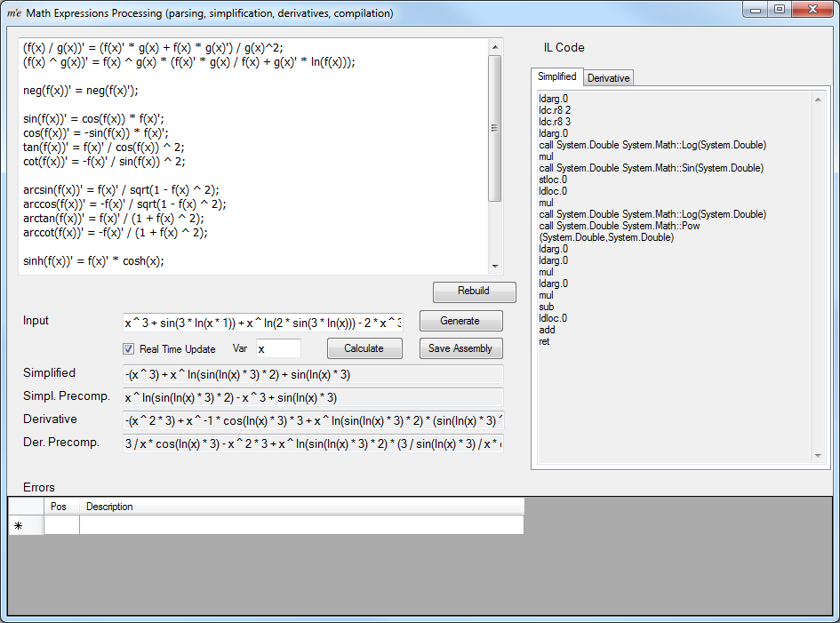Click scroll-up arrow of rules text box
840x623 pixels.
[495, 47]
